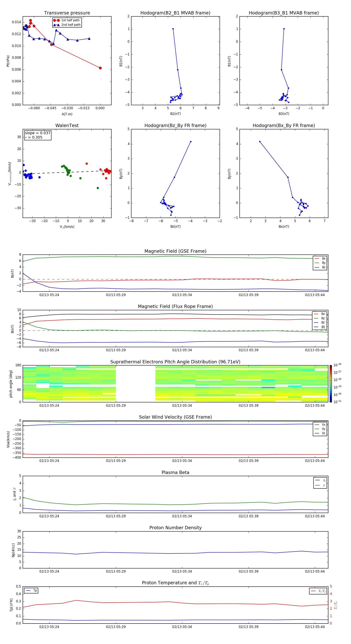Click the B2(nT) axis label

(175, 114)
